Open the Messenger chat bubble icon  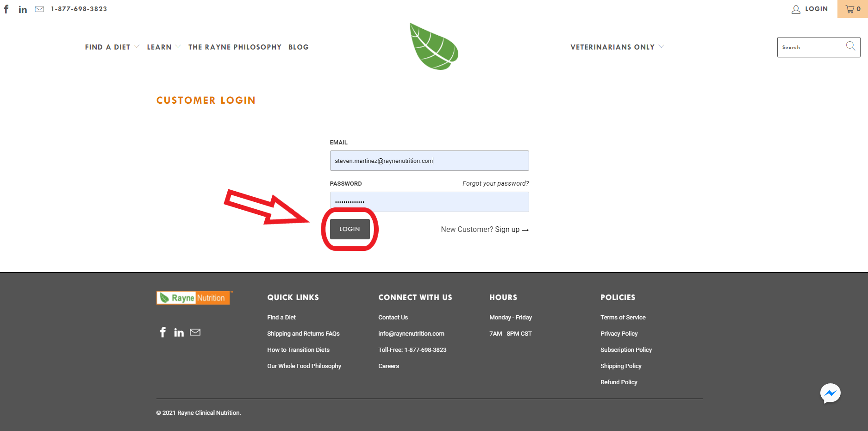pos(830,393)
